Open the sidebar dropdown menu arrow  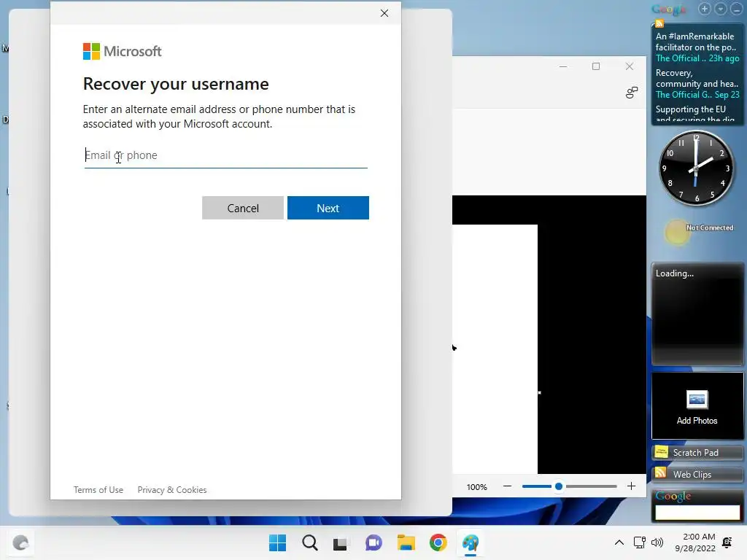tap(721, 9)
